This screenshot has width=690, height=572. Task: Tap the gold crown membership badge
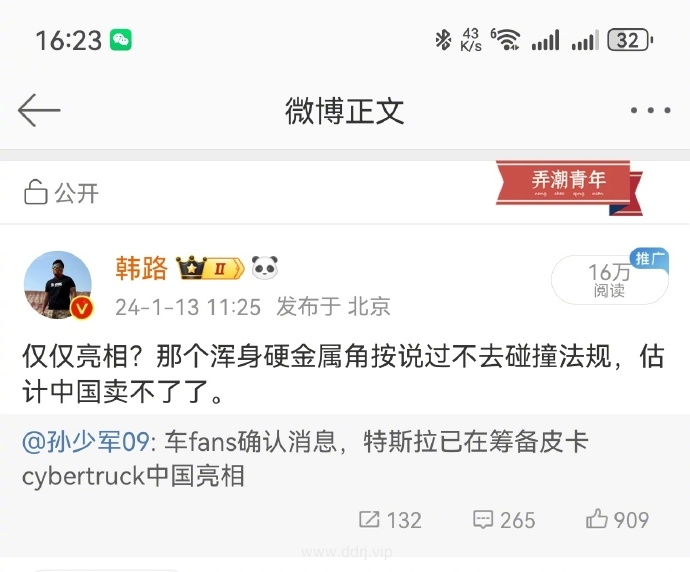(210, 268)
